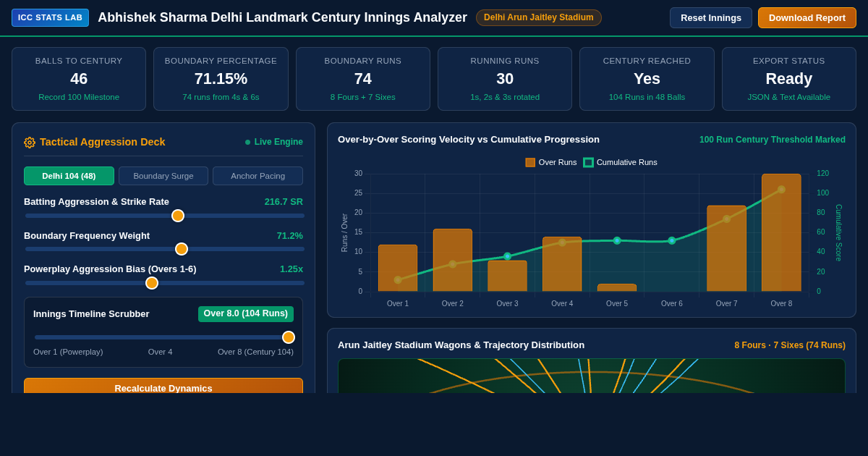Click the Innings Timeline Scrubber handle
This screenshot has height=456, width=868.
[x=289, y=337]
